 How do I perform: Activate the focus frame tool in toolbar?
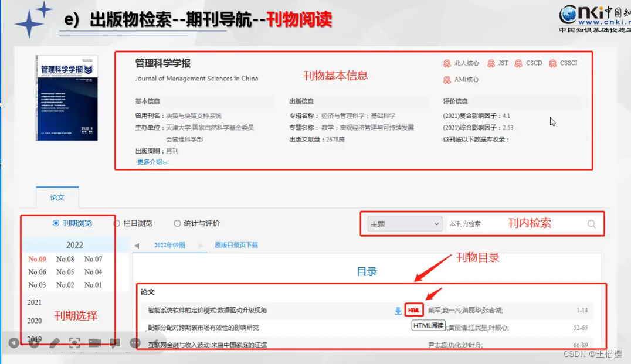tap(74, 343)
